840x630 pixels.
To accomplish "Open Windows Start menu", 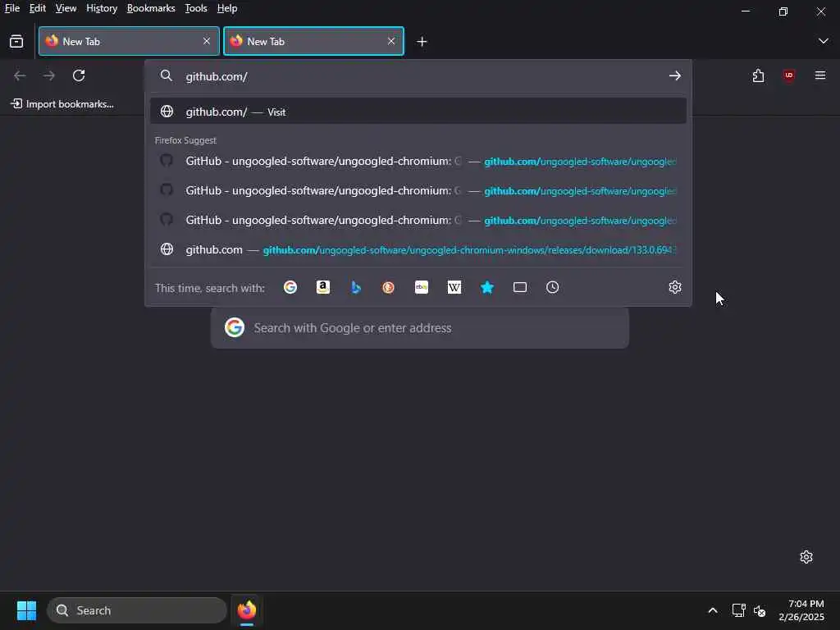I will click(26, 610).
